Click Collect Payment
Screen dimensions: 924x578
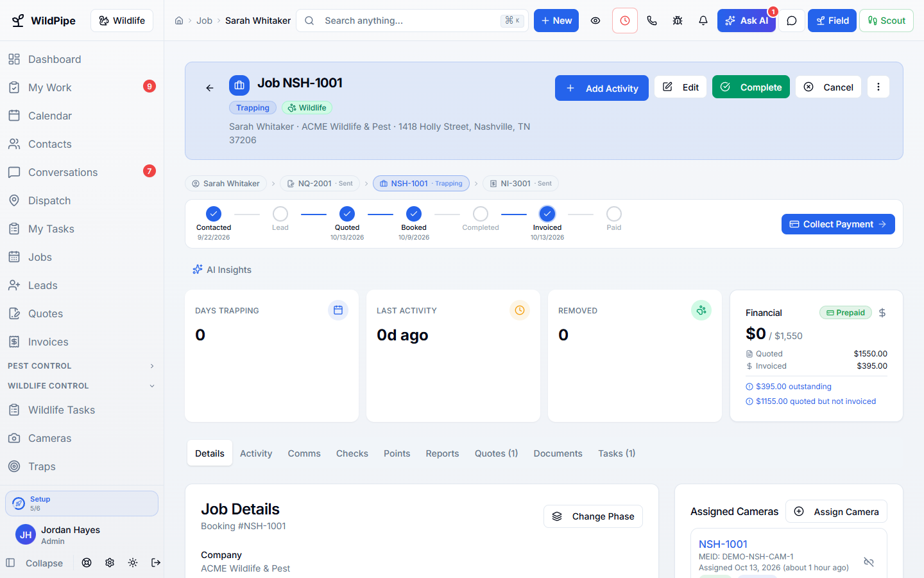tap(838, 224)
